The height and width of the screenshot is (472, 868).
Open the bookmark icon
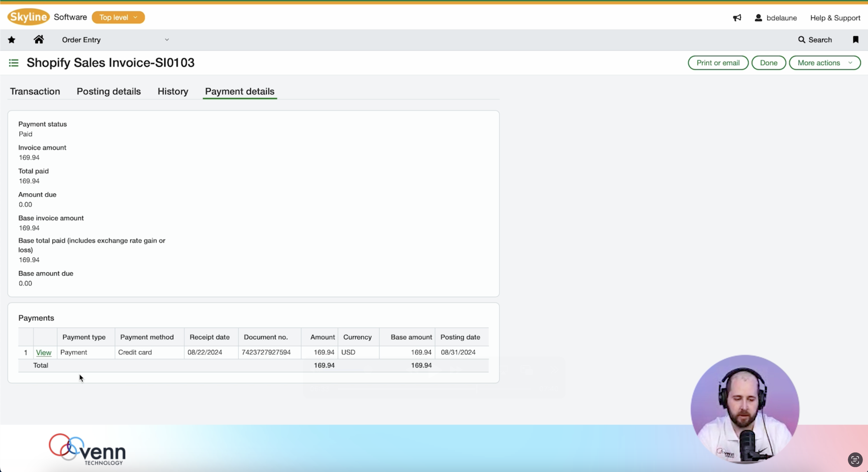pos(856,40)
